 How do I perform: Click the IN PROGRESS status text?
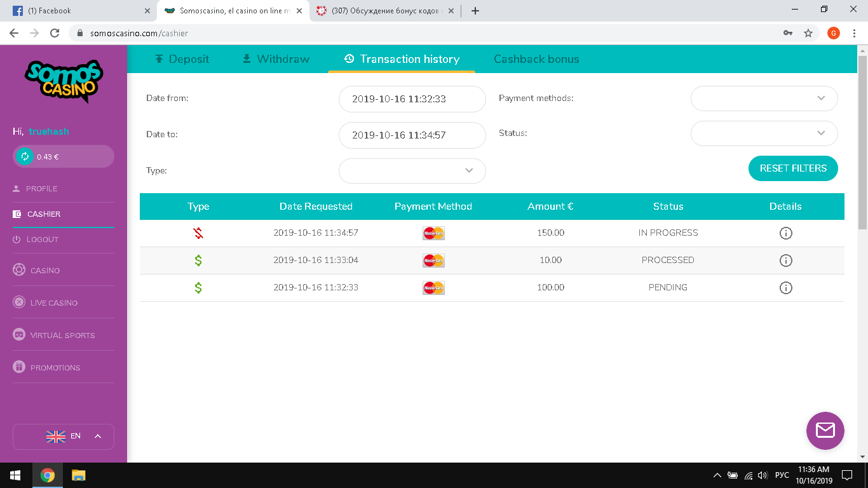pos(668,233)
